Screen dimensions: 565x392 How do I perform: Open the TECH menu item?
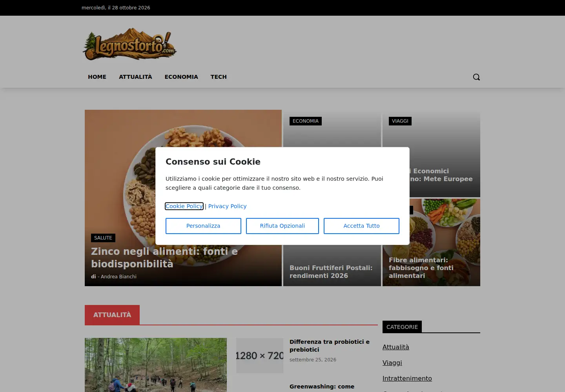click(x=219, y=77)
